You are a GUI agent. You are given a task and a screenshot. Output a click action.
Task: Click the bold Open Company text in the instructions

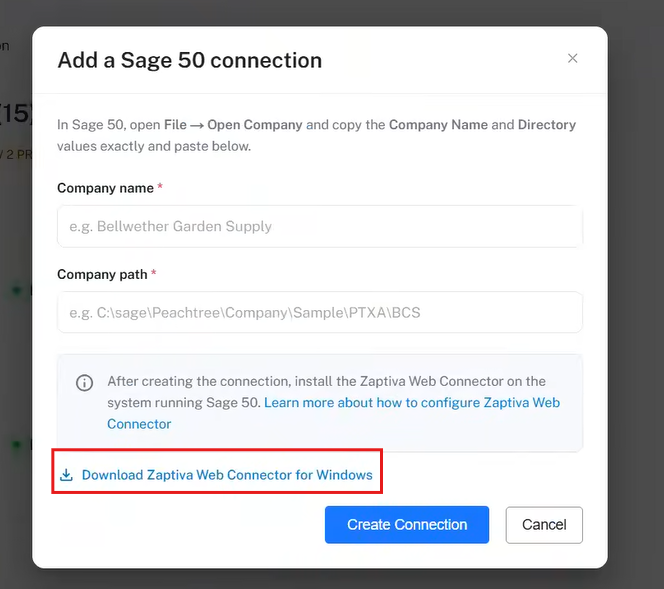tap(255, 124)
